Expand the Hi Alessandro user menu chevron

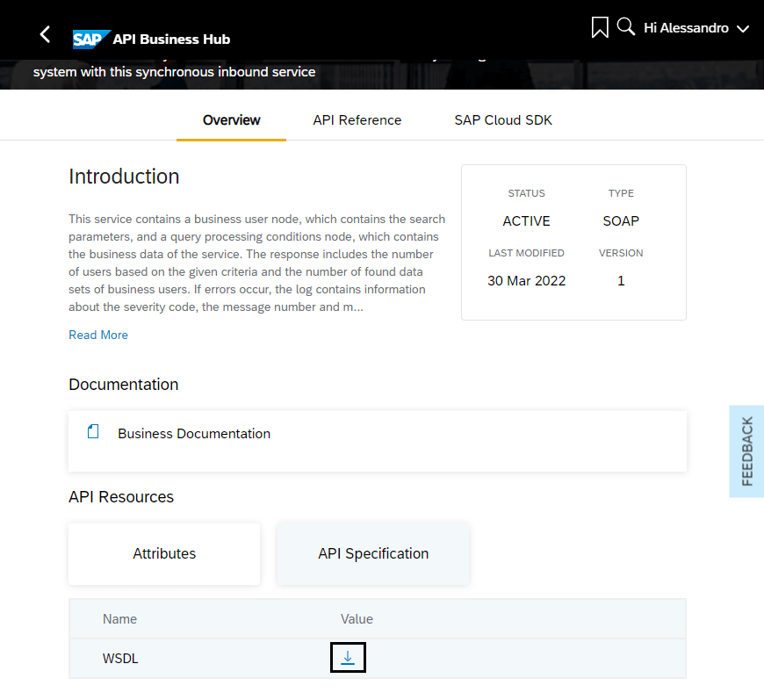point(743,29)
